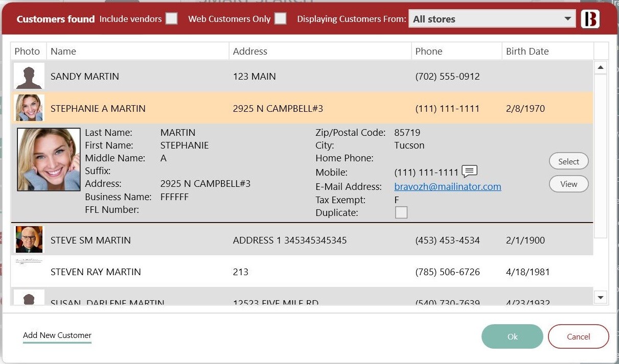Click Sandy Martin's silhouette photo placeholder
This screenshot has height=364, width=619.
click(29, 77)
